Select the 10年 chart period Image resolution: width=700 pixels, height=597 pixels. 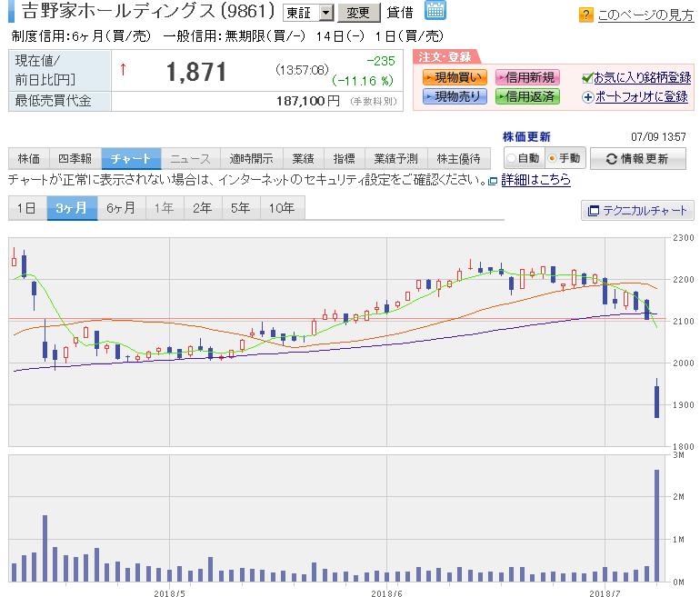283,208
